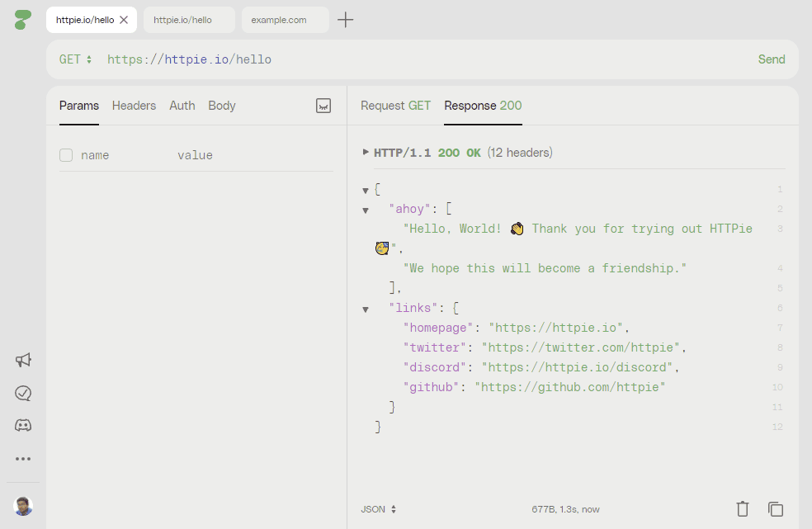Delete the response using the trash icon
Image resolution: width=812 pixels, height=529 pixels.
[x=742, y=509]
